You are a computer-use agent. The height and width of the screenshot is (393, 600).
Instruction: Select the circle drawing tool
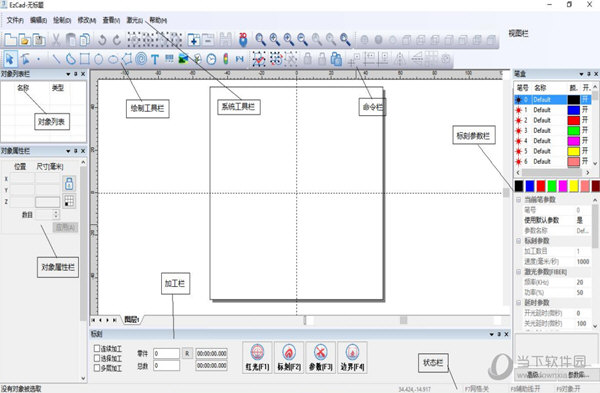99,59
